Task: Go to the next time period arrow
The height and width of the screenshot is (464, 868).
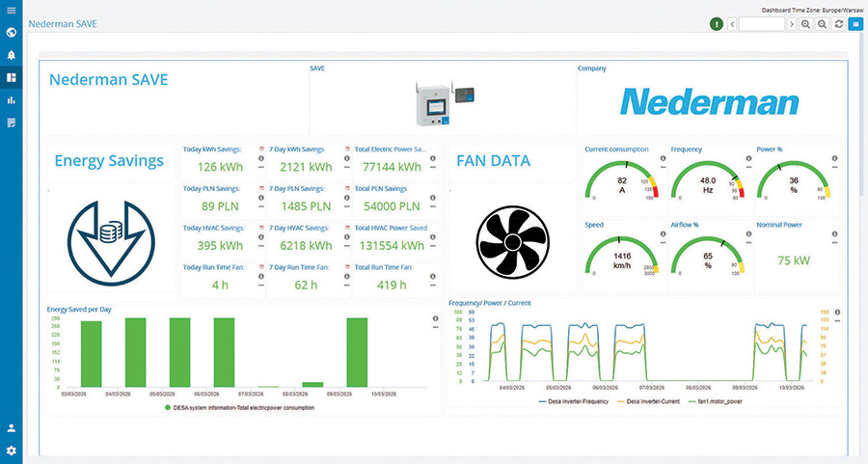Action: point(792,24)
